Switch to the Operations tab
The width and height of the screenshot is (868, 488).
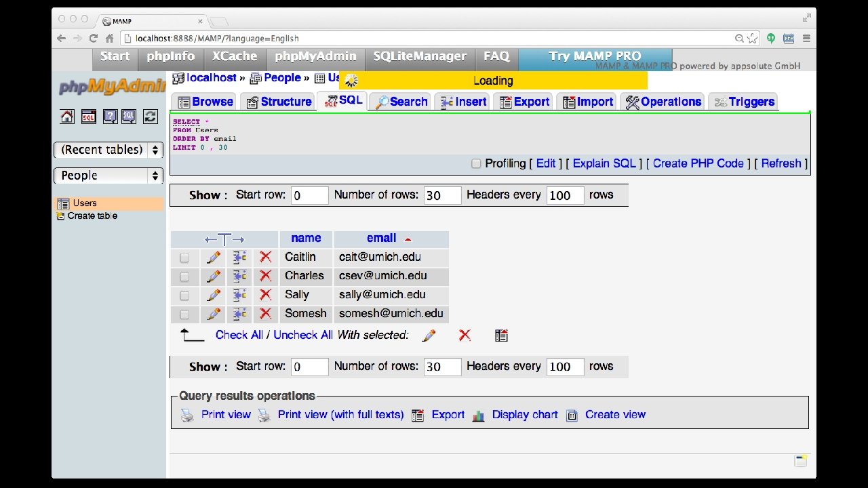point(663,102)
